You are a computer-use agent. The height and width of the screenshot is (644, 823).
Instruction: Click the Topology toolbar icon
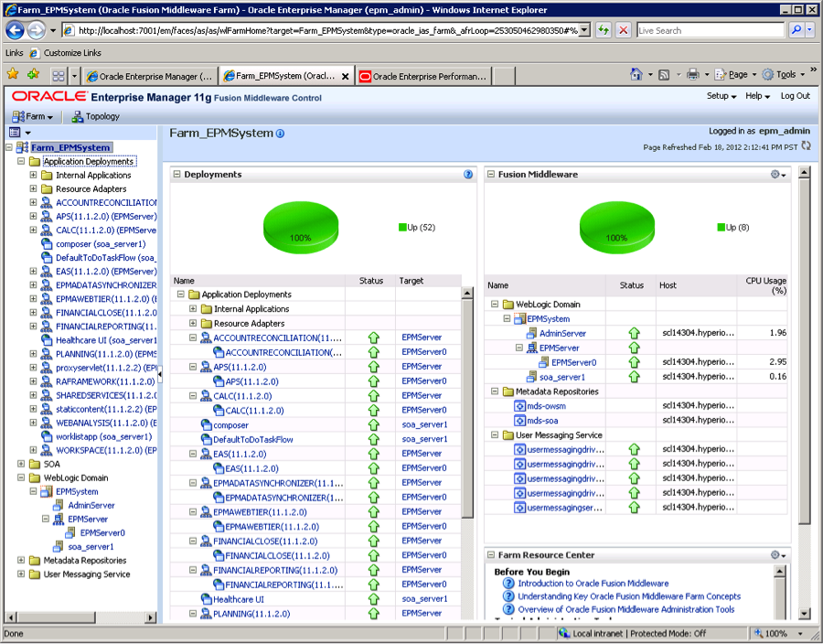pyautogui.click(x=96, y=116)
